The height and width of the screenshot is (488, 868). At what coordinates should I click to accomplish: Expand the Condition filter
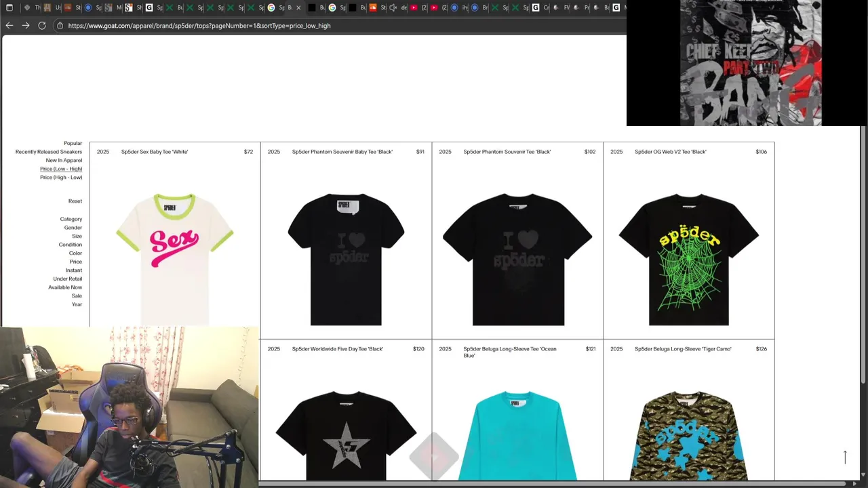[70, 245]
